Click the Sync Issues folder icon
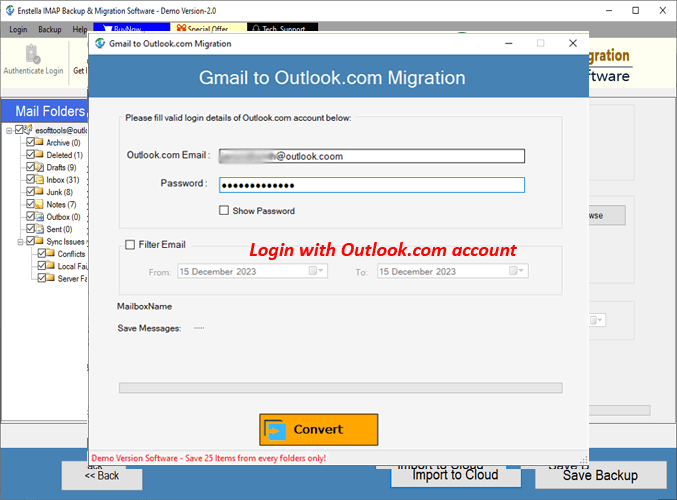This screenshot has width=677, height=500. [39, 241]
